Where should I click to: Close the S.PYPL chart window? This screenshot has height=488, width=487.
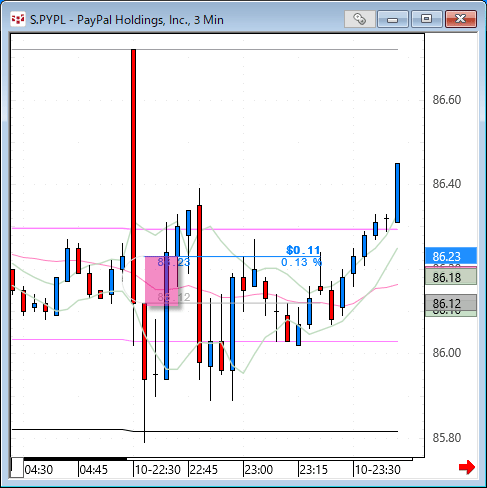tap(461, 19)
